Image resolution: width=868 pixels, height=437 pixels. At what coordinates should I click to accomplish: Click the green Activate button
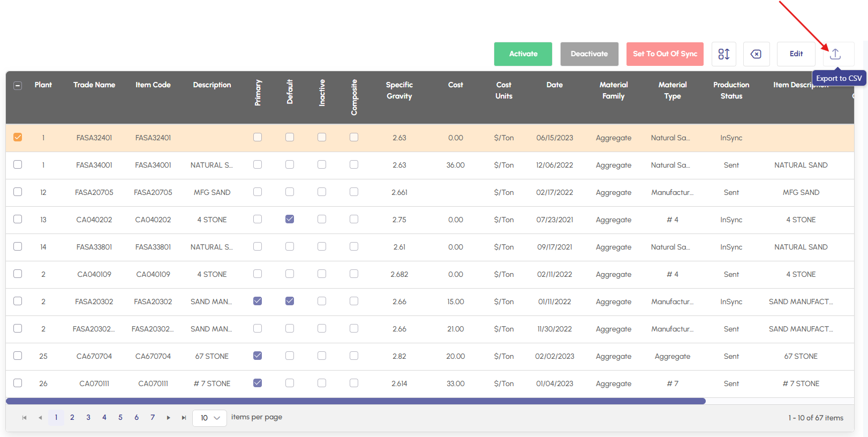[x=523, y=54]
